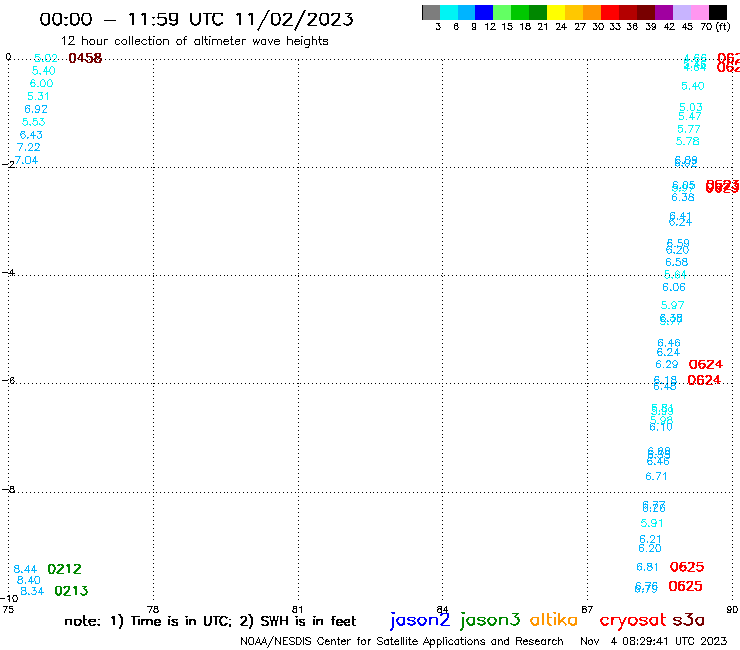Click the wave height value 5.91
Viewport: 740px width, 650px height.
tap(652, 523)
